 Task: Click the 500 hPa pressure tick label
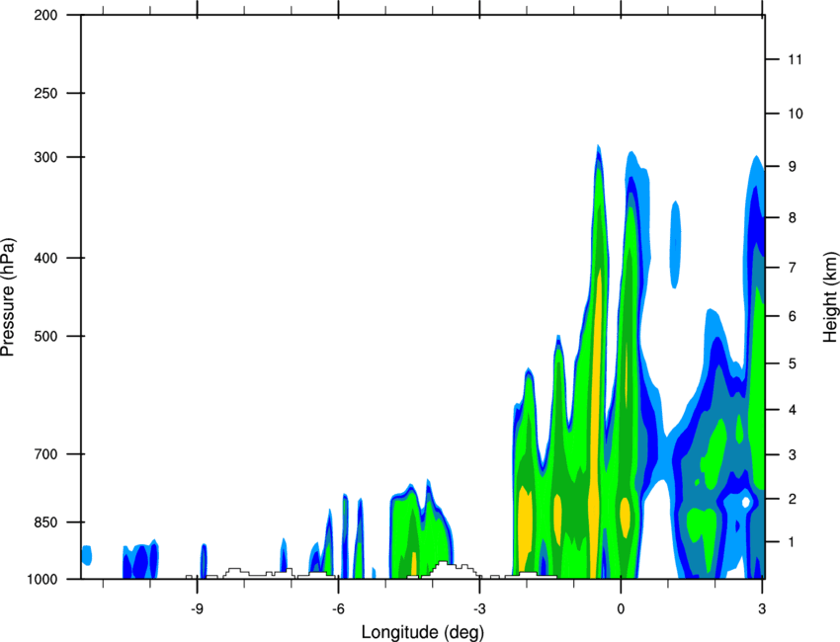point(45,336)
